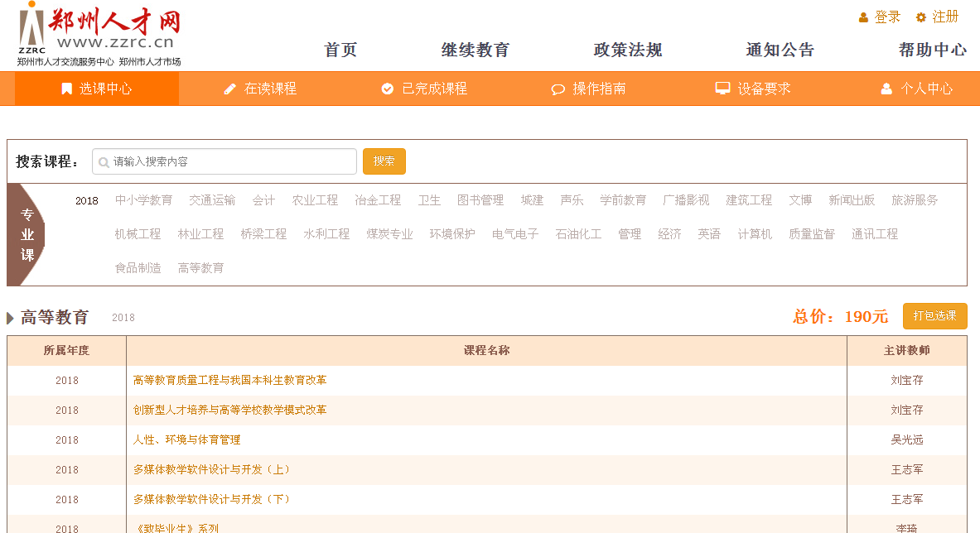Click the user icon beside 登录
980x533 pixels.
863,17
